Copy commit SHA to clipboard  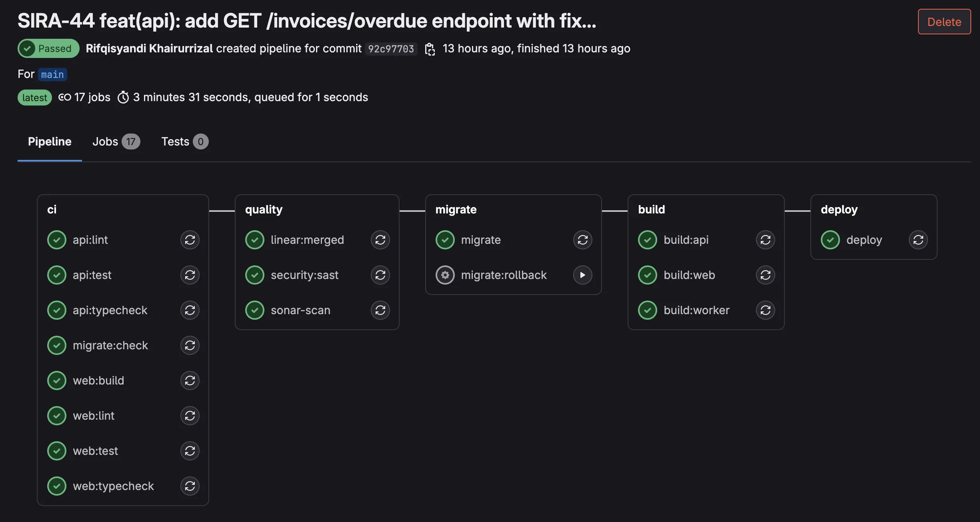point(430,49)
